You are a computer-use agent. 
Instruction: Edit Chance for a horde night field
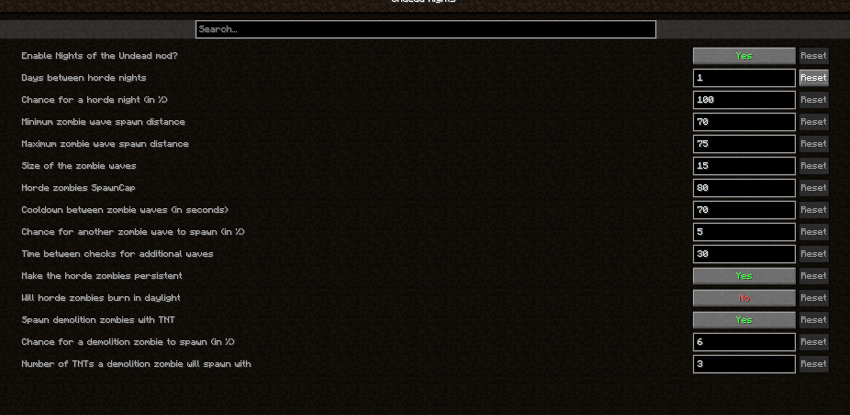(743, 100)
